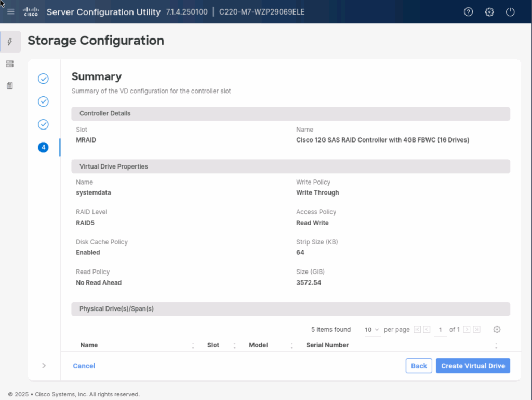Open the server storage sidebar icon

pos(10,64)
